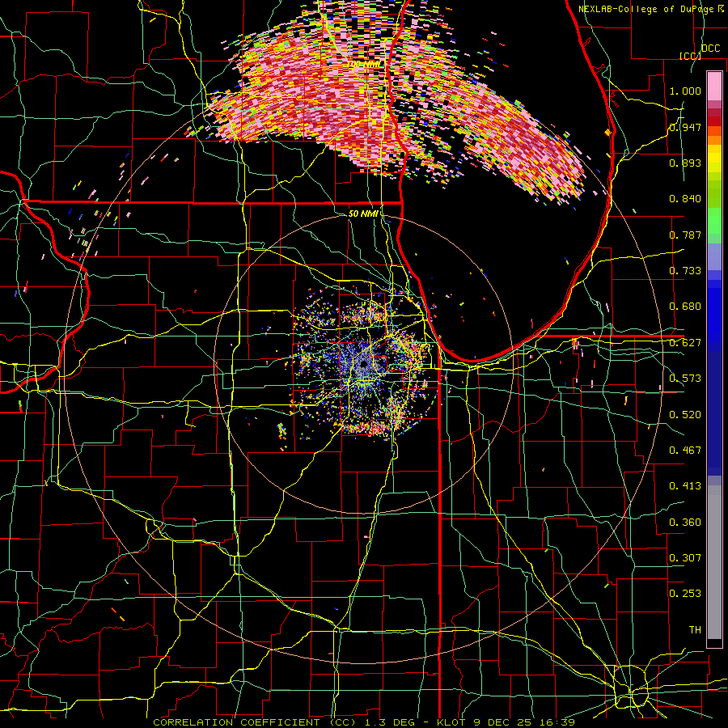Click the 0.307 scale value

point(685,558)
